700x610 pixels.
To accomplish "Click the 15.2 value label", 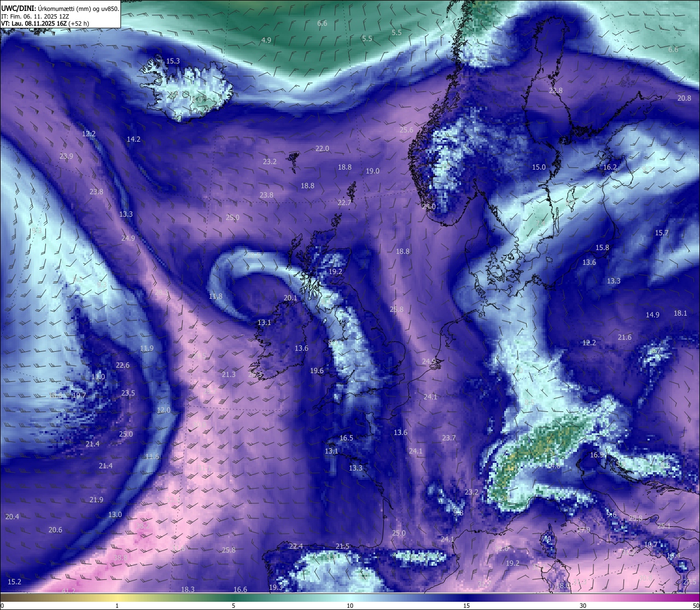I will pyautogui.click(x=14, y=582).
